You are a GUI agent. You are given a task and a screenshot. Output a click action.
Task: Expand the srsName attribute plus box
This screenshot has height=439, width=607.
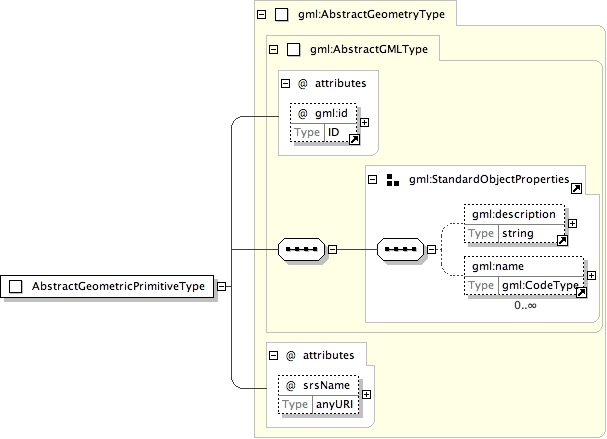[x=366, y=394]
